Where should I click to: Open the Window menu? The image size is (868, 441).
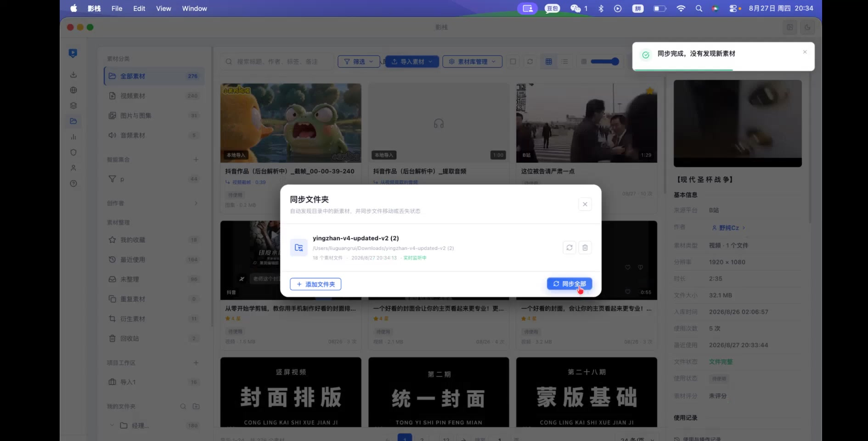coord(194,8)
